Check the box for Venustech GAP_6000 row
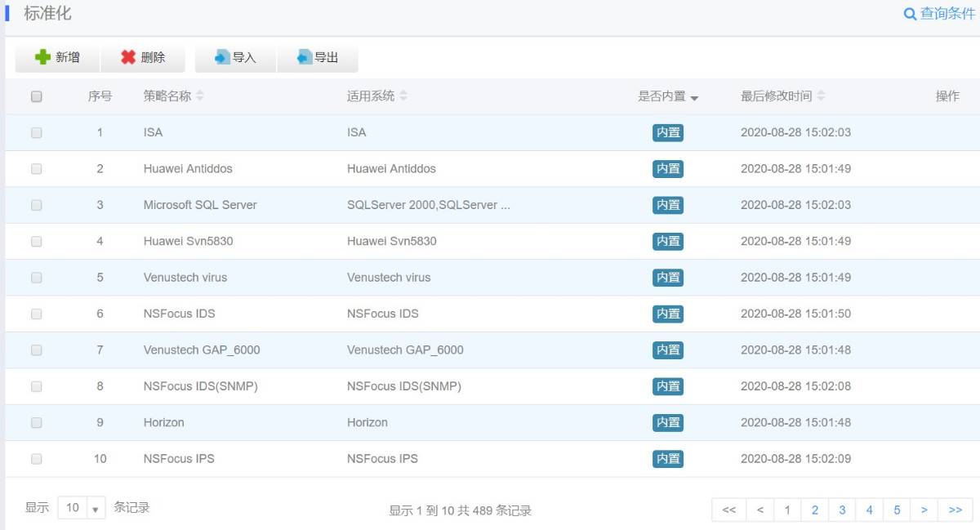Screen dimensions: 980x530 (36, 350)
